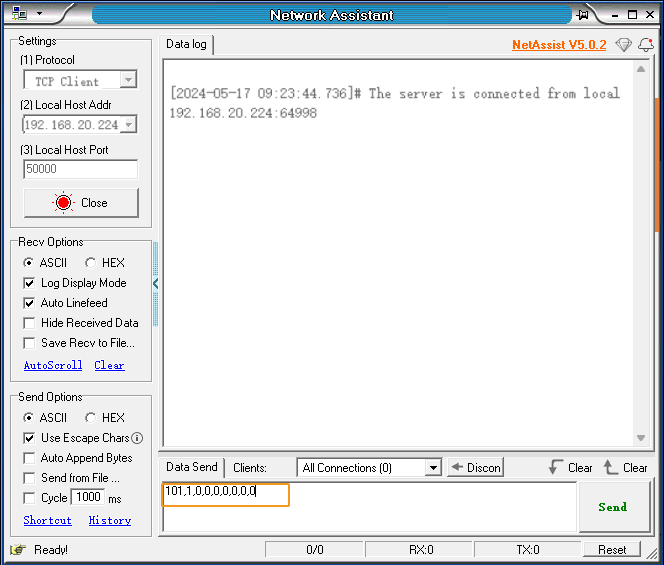Enable Hide Received Data checkbox
Viewport: 664px width, 565px height.
(x=29, y=323)
